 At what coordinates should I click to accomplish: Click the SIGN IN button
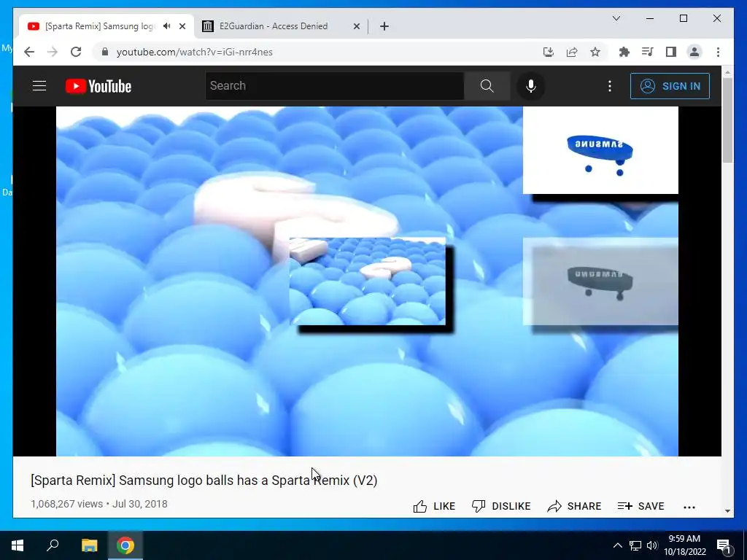point(670,86)
